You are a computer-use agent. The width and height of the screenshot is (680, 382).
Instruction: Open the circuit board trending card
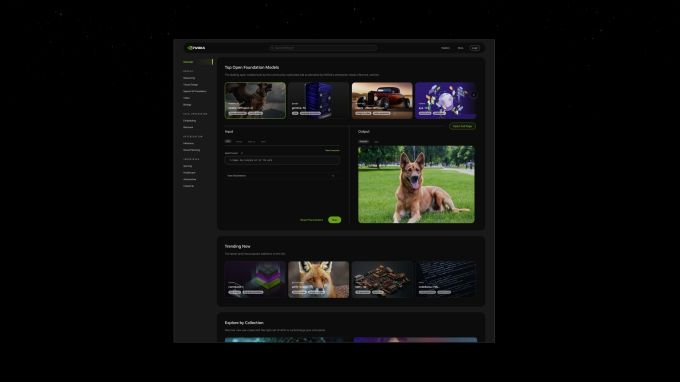(382, 279)
